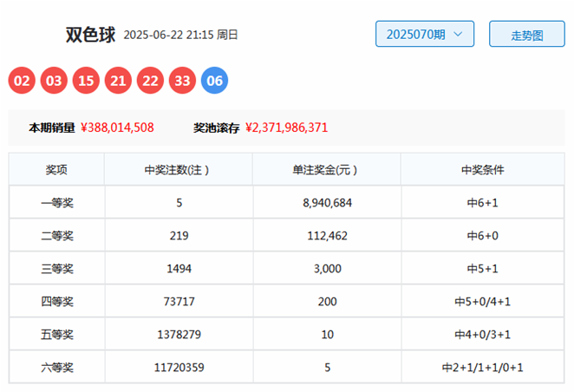
Task: Click the condition 中5+0/4+1
Action: [482, 302]
